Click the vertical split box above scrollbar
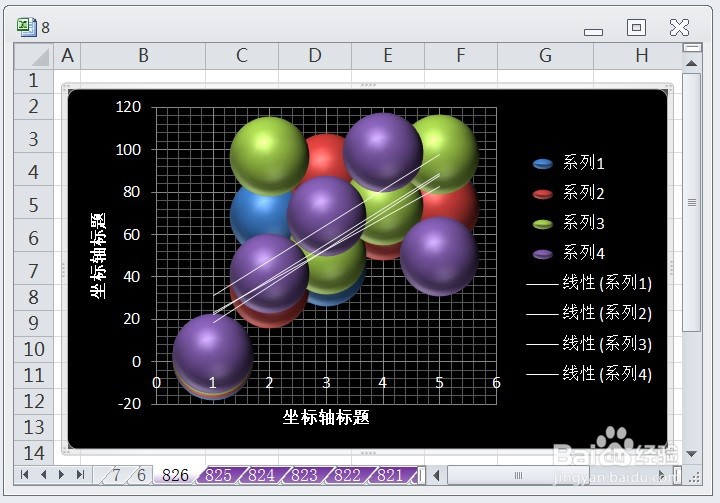720x503 pixels. click(x=692, y=47)
